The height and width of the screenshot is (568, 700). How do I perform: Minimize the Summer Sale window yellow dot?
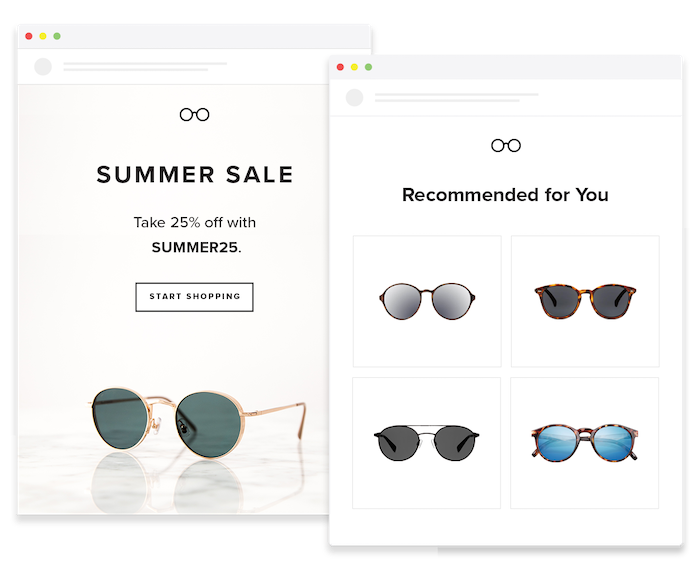[x=43, y=36]
